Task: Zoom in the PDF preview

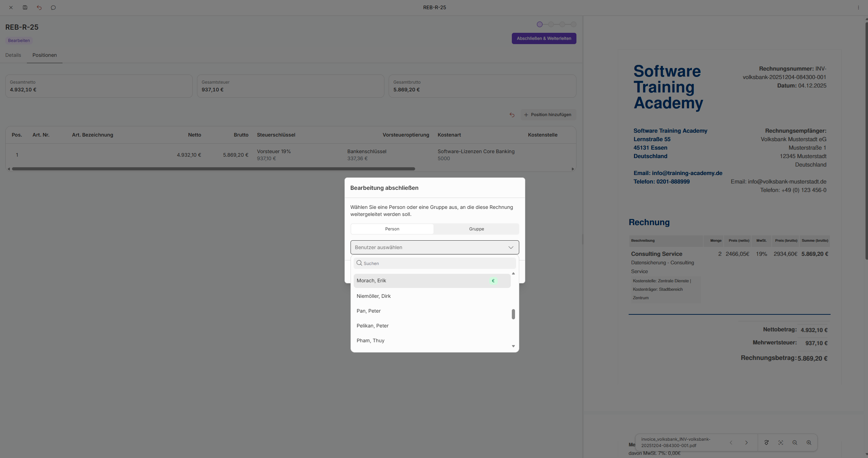Action: [x=809, y=442]
